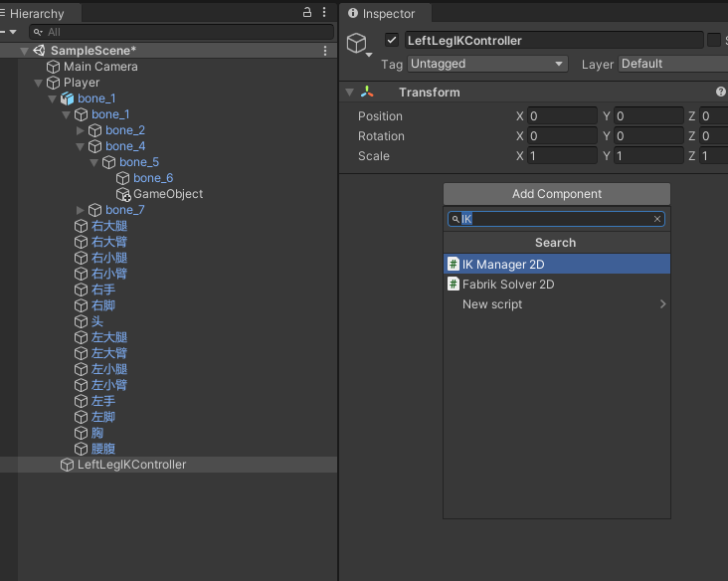Select the 头 object
This screenshot has height=581, width=728.
coord(97,321)
